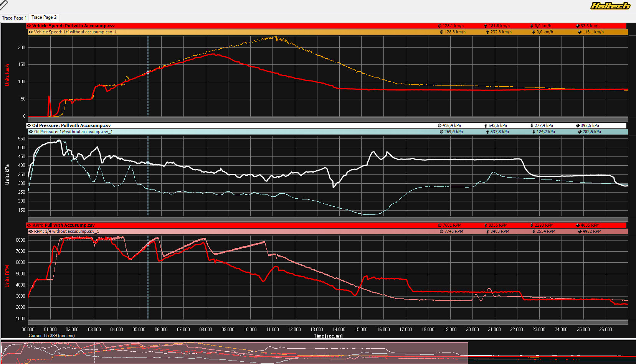Click max-value arrow icon for Pull Vehicle Speed
This screenshot has height=364, width=636.
click(486, 26)
